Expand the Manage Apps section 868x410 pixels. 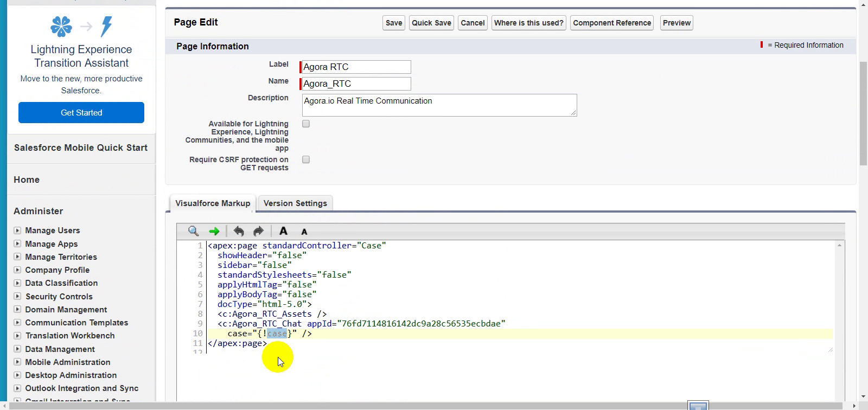17,244
